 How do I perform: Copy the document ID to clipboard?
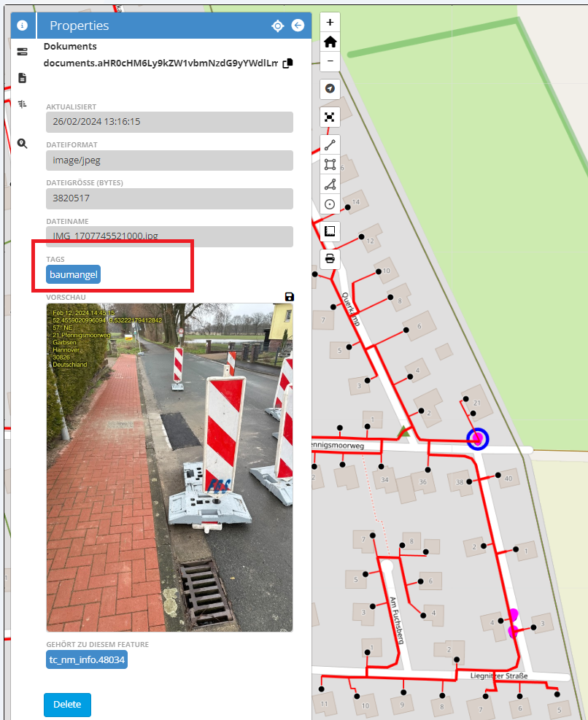pyautogui.click(x=287, y=63)
